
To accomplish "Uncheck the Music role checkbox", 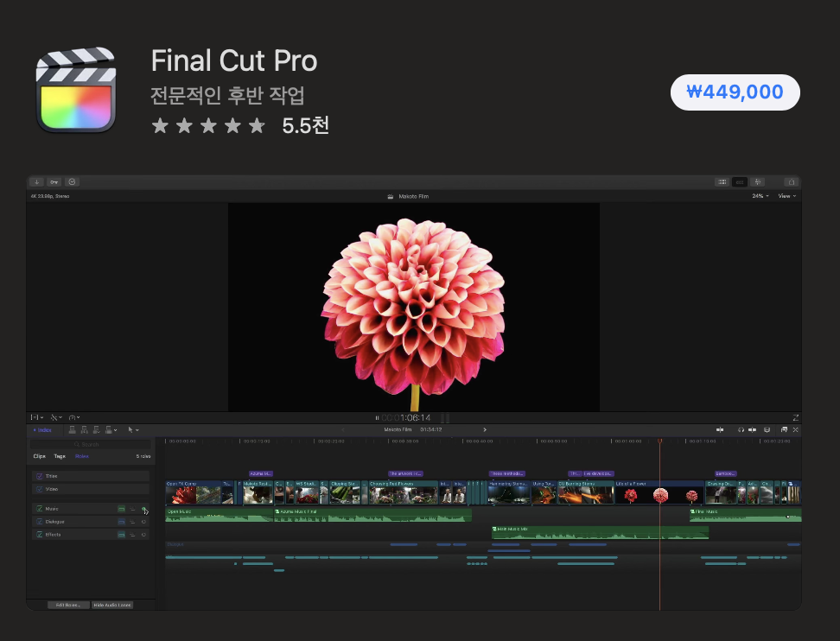I will [39, 509].
